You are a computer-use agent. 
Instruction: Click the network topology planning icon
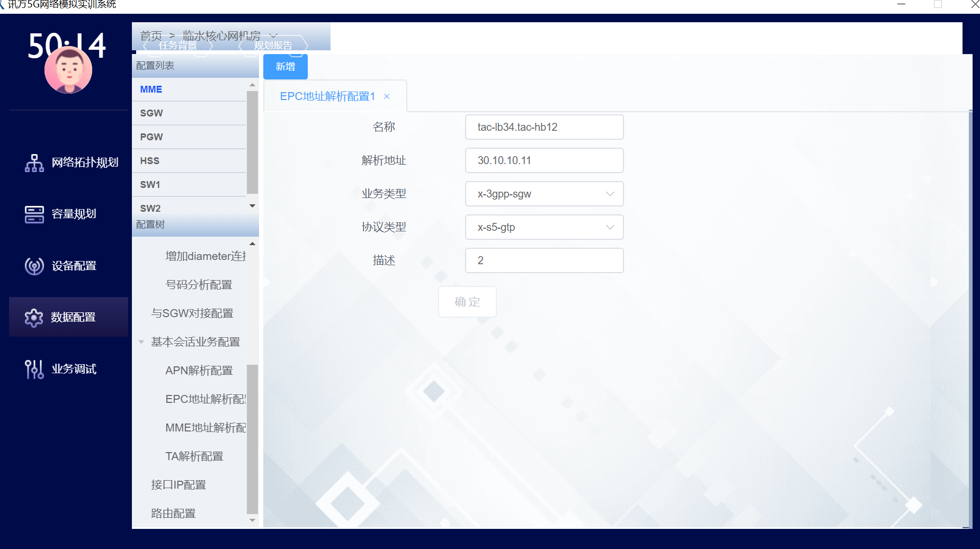34,163
